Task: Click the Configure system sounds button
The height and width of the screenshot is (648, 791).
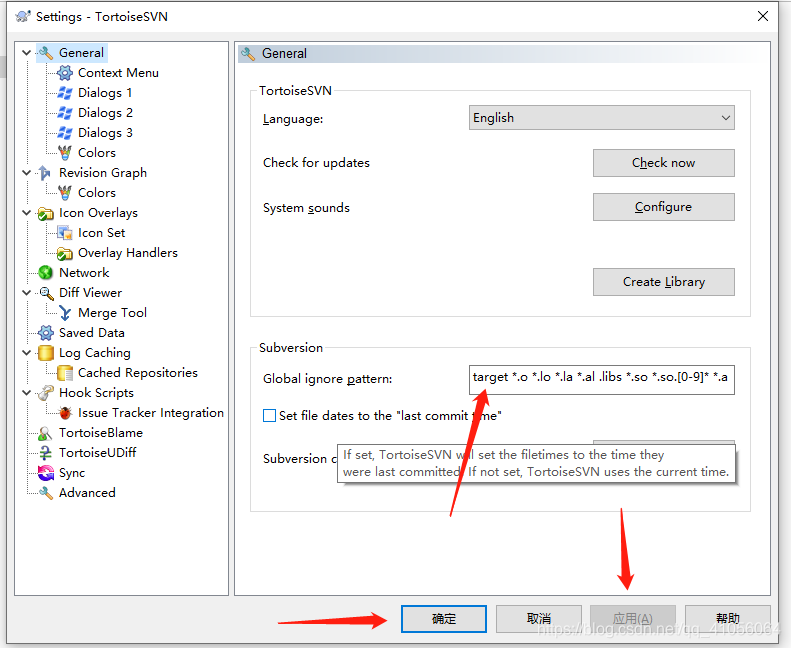Action: (x=663, y=207)
